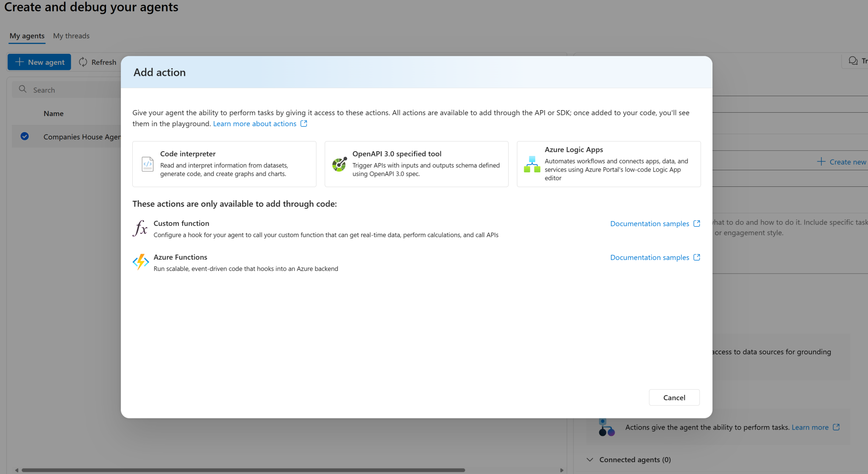This screenshot has width=868, height=474.
Task: Click the New agent button
Action: pyautogui.click(x=39, y=62)
